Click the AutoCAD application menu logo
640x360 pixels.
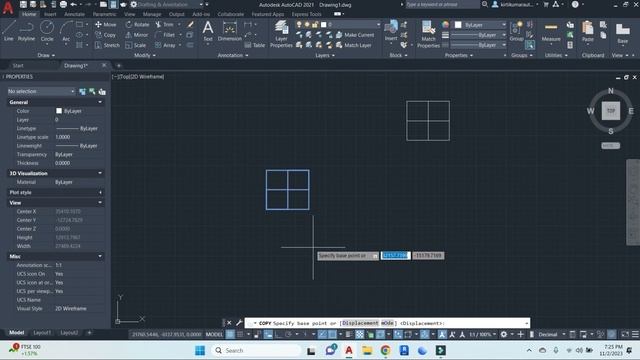[x=8, y=7]
